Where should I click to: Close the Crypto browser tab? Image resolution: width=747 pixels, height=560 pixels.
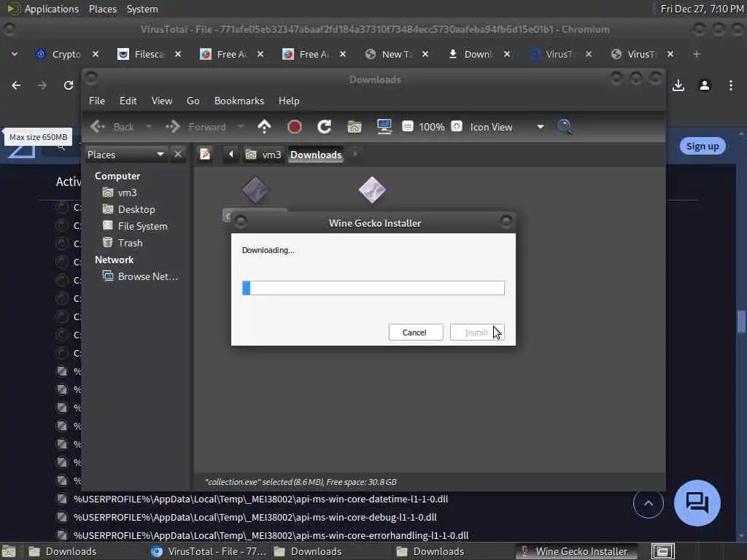click(x=96, y=54)
